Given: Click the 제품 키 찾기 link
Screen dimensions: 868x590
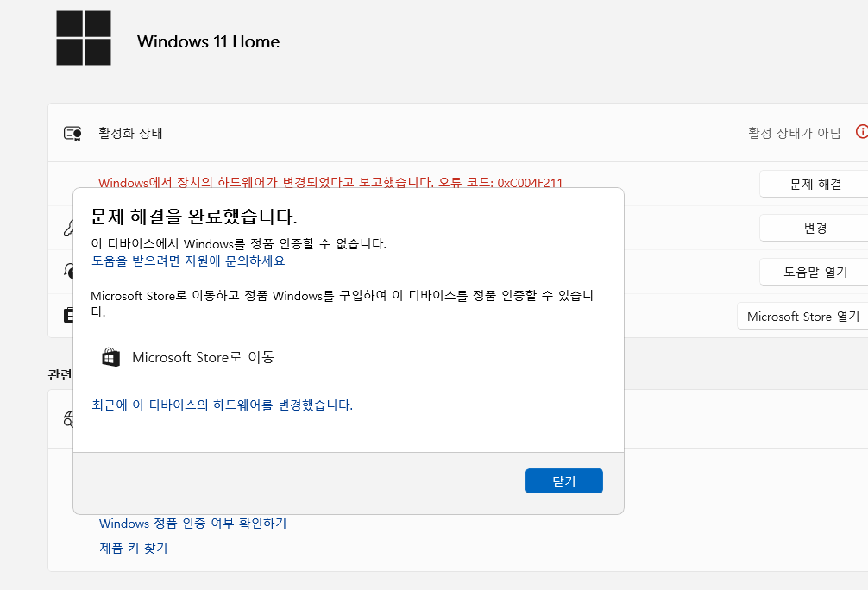Looking at the screenshot, I should coord(133,548).
